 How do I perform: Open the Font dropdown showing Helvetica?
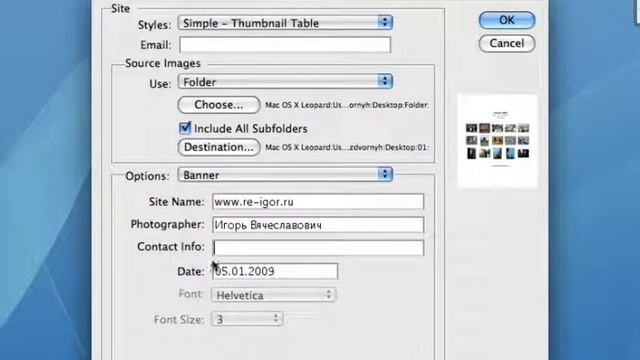pyautogui.click(x=273, y=295)
